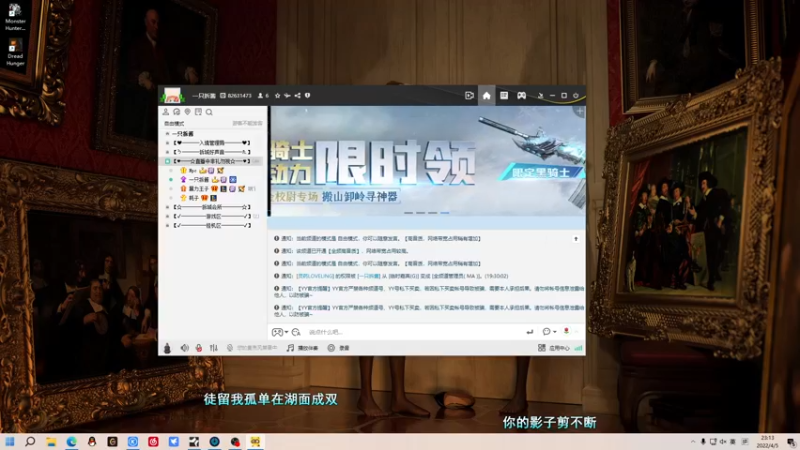Click the share icon in channel header
Screen dimensions: 800x450
(297, 95)
